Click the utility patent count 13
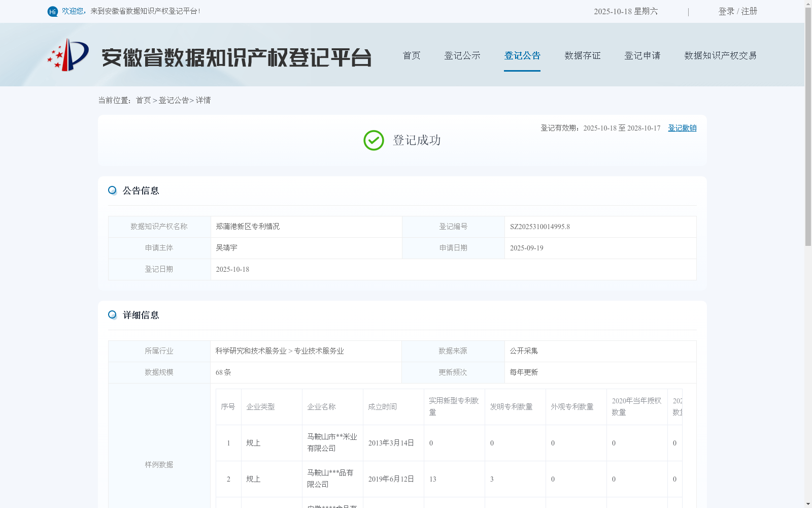The image size is (812, 508). click(432, 479)
